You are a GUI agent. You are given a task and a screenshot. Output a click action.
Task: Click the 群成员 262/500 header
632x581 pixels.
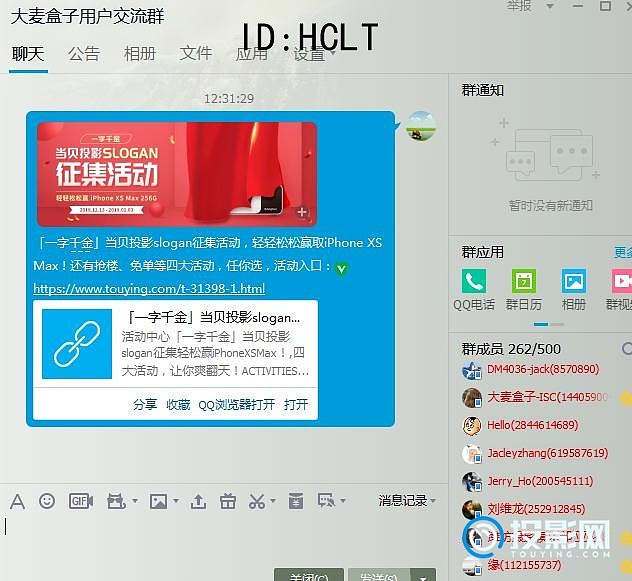[x=511, y=349]
